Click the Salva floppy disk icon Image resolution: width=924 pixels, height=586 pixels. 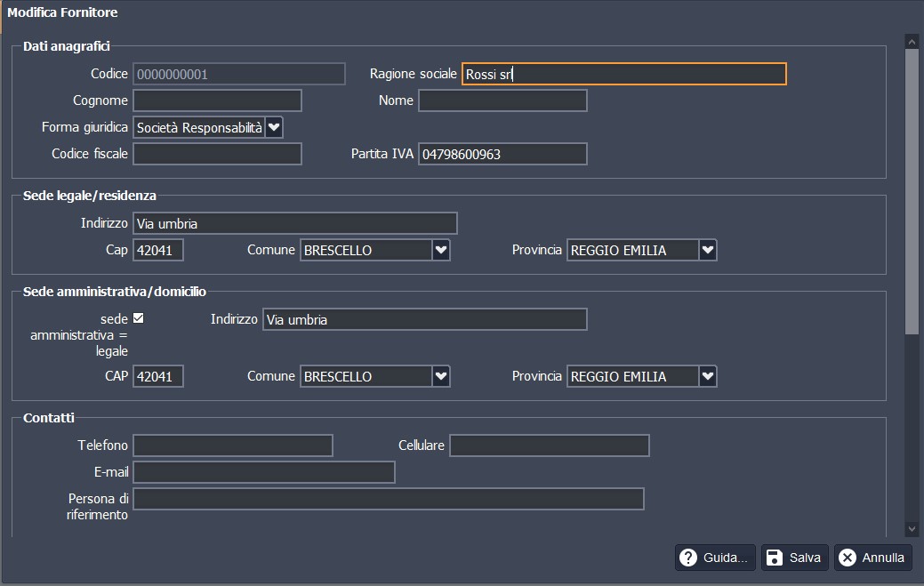click(774, 558)
